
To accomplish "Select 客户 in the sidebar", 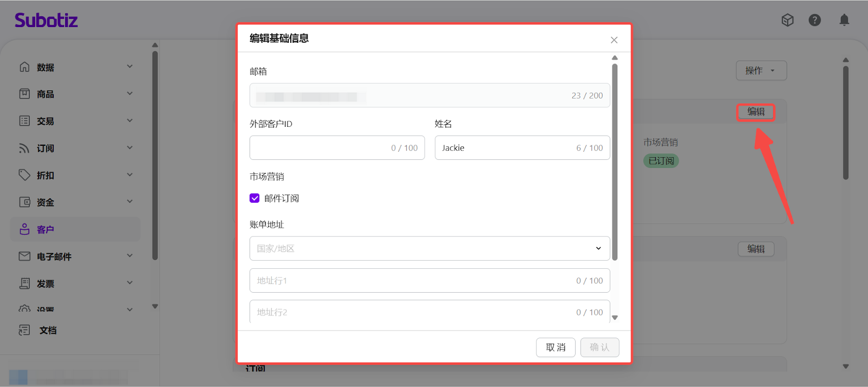I will tap(46, 229).
